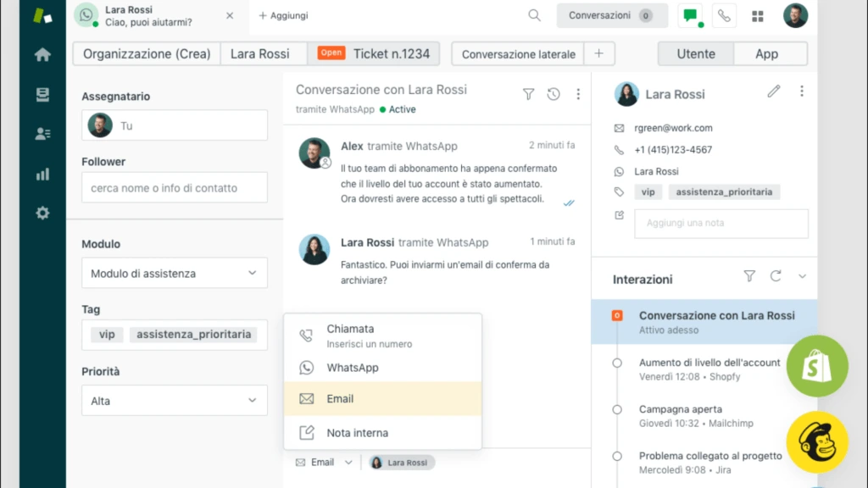Open the Shopify app icon
This screenshot has height=488, width=868.
pyautogui.click(x=816, y=366)
